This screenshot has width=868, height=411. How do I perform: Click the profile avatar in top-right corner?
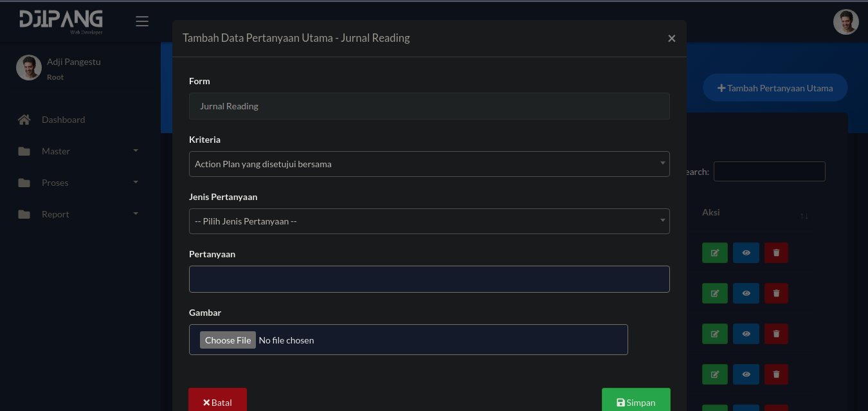[x=845, y=22]
